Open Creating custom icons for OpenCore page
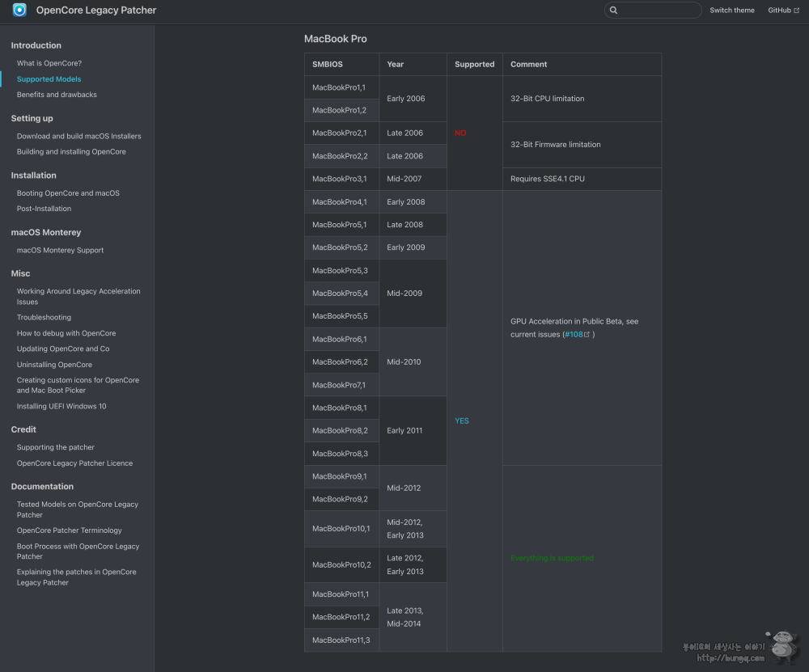809x672 pixels. coord(78,385)
